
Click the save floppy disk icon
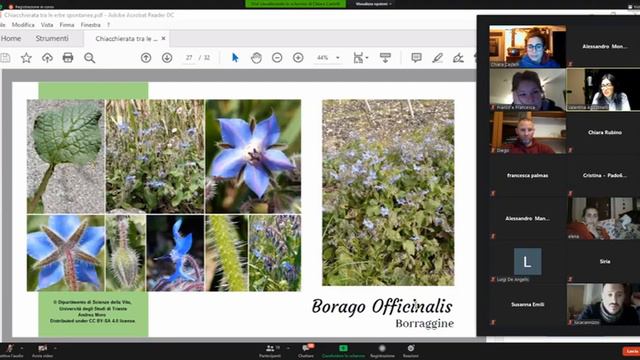click(x=5, y=58)
